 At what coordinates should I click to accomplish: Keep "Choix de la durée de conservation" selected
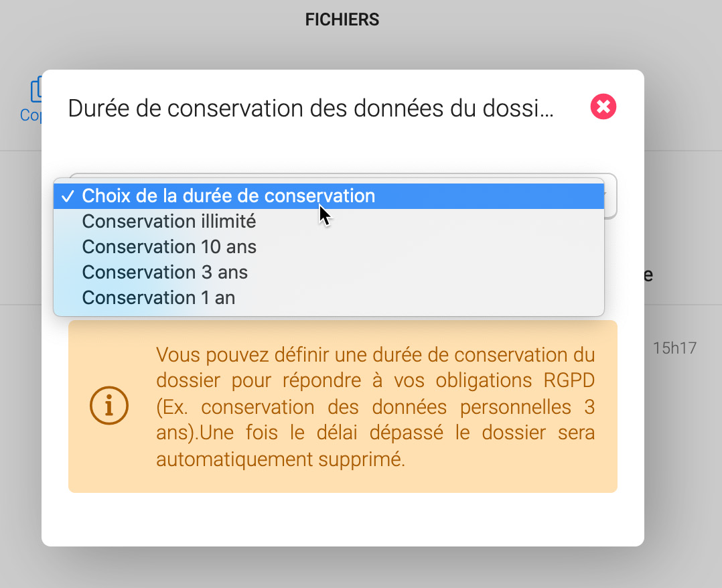pos(228,196)
